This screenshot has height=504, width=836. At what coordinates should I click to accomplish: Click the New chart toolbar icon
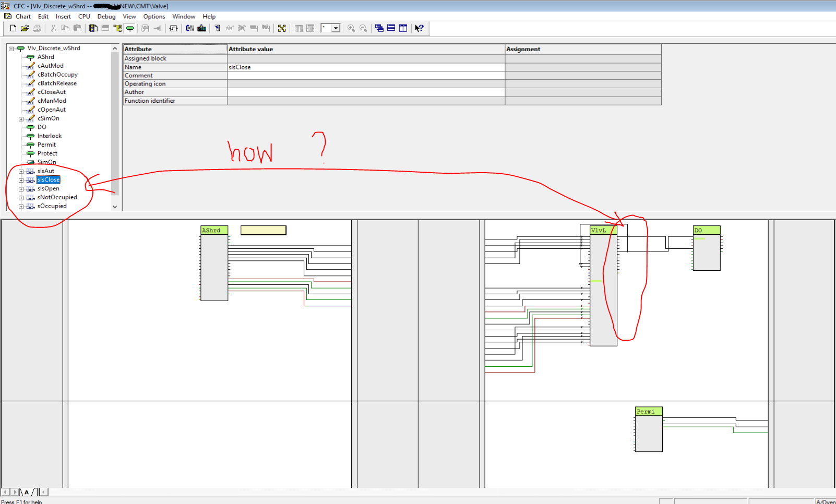pos(13,28)
